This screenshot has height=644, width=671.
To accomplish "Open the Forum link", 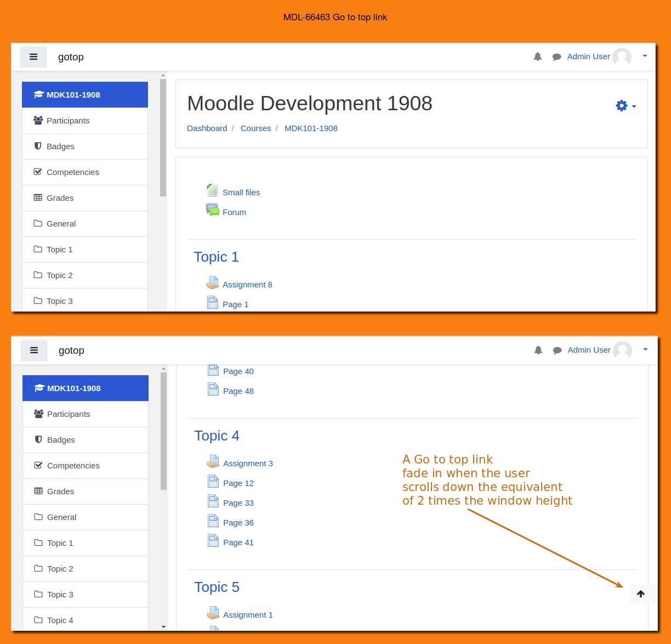I will pyautogui.click(x=234, y=212).
